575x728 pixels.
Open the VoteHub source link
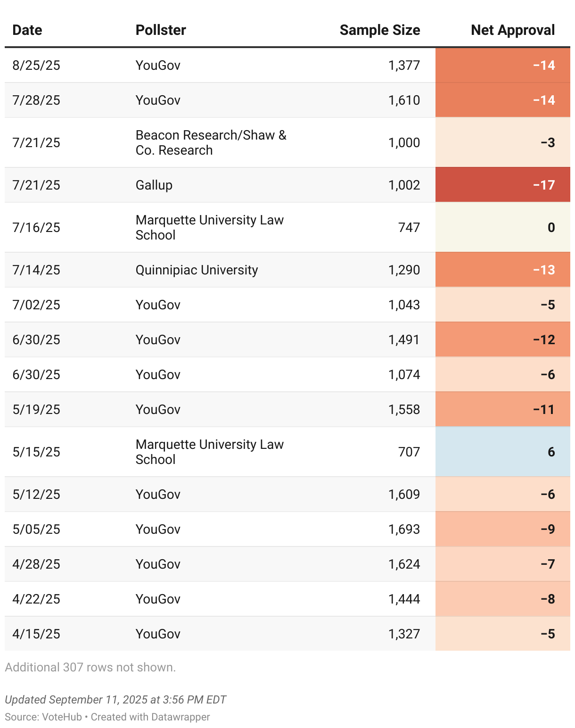click(x=62, y=717)
